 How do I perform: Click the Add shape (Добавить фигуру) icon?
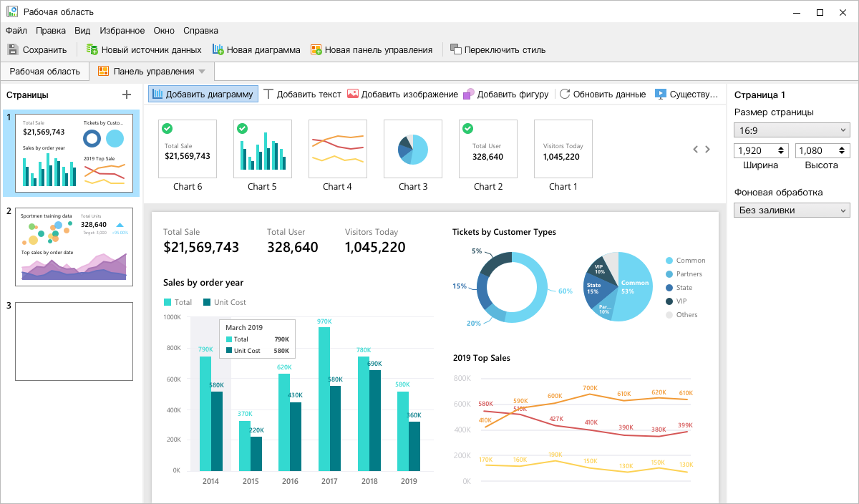(x=468, y=94)
